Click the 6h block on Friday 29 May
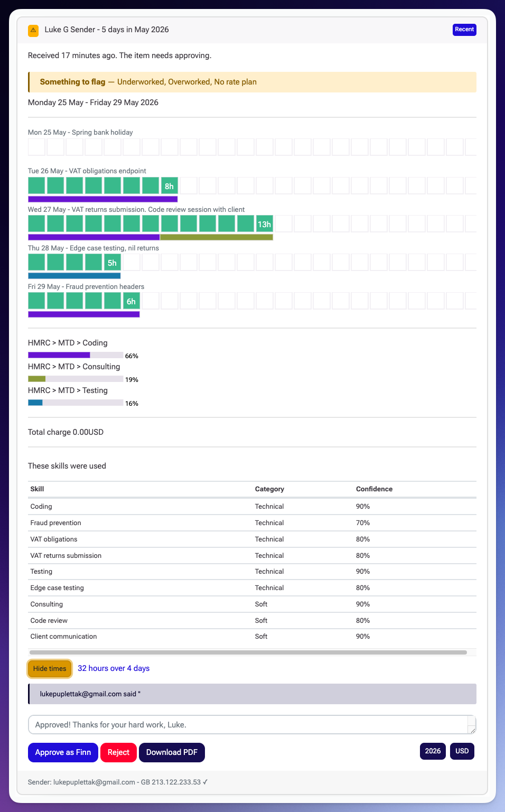505x812 pixels. point(131,301)
